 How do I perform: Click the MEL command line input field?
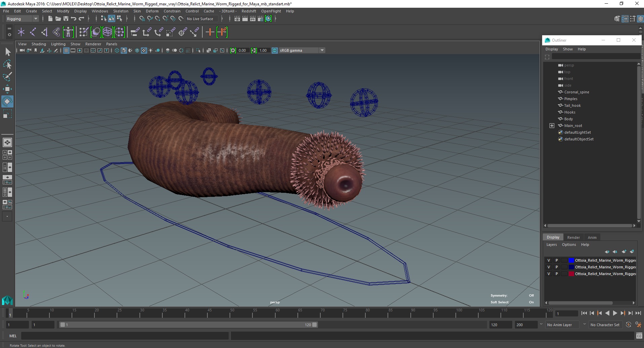(125, 336)
